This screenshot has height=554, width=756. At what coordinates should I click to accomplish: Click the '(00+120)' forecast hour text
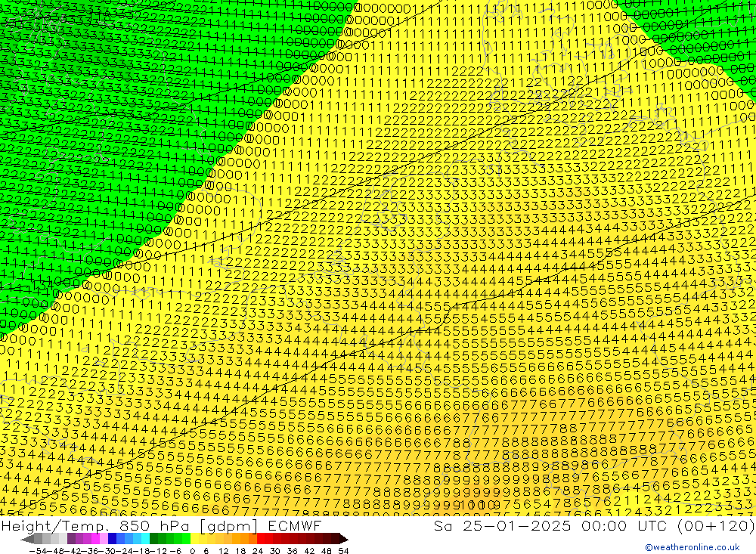pos(715,525)
